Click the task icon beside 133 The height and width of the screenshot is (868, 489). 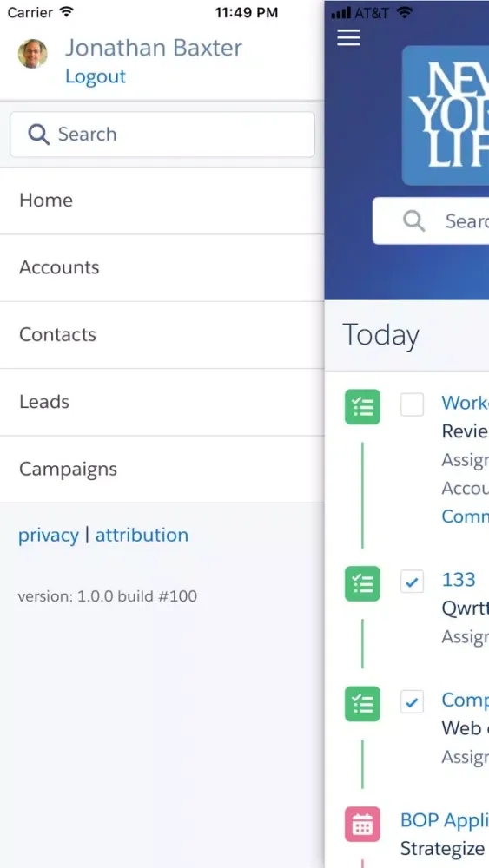363,583
